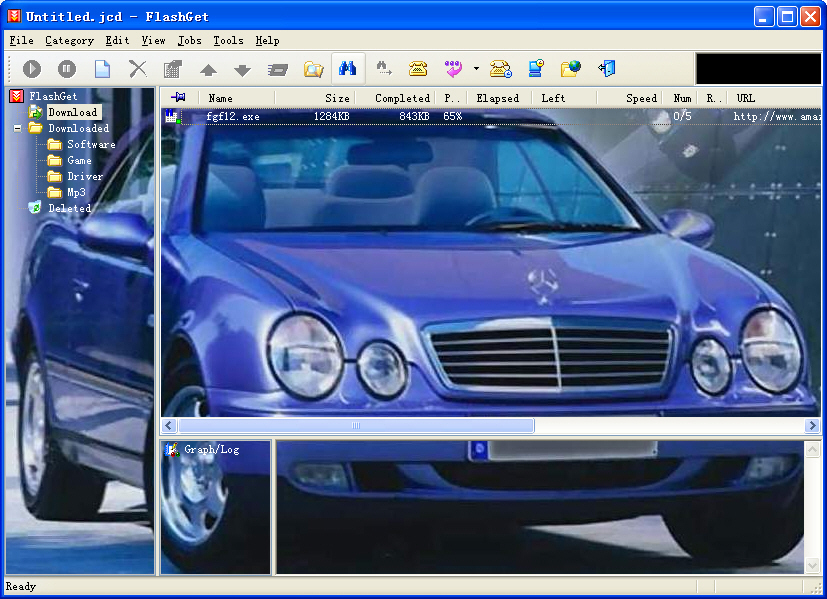Viewport: 827px width, 599px height.
Task: Select the Download category in tree
Action: (73, 112)
